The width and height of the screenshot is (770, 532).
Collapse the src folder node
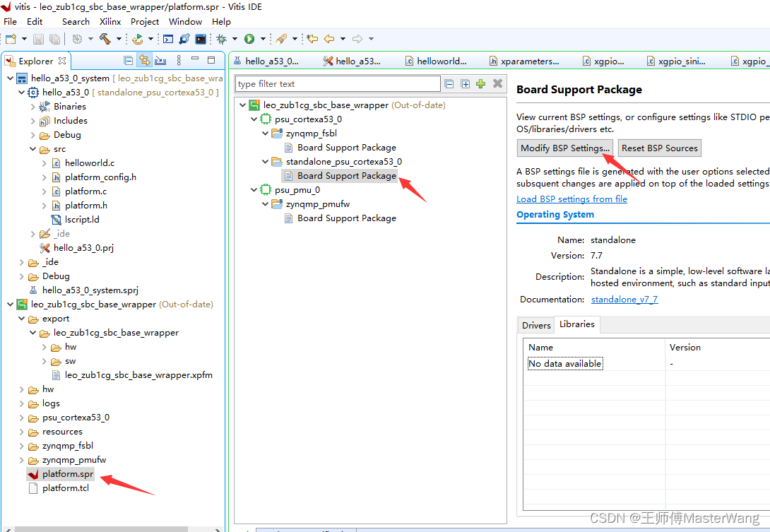(32, 149)
